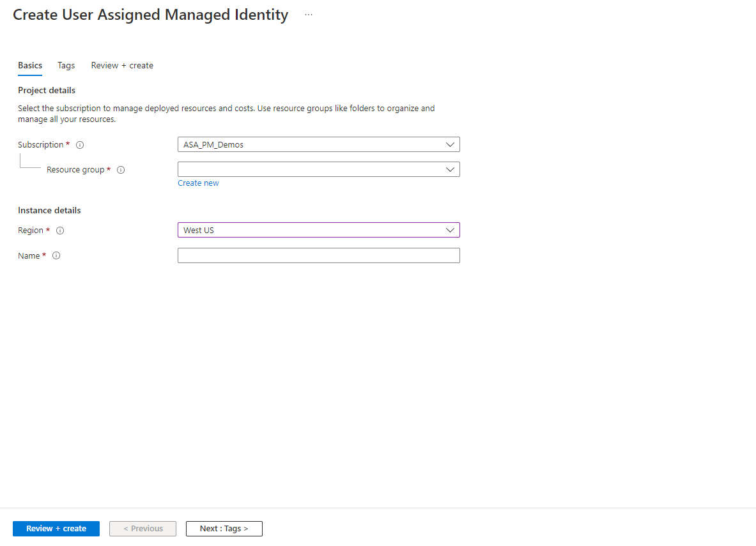Select the Basics tab
756x546 pixels.
click(x=29, y=65)
